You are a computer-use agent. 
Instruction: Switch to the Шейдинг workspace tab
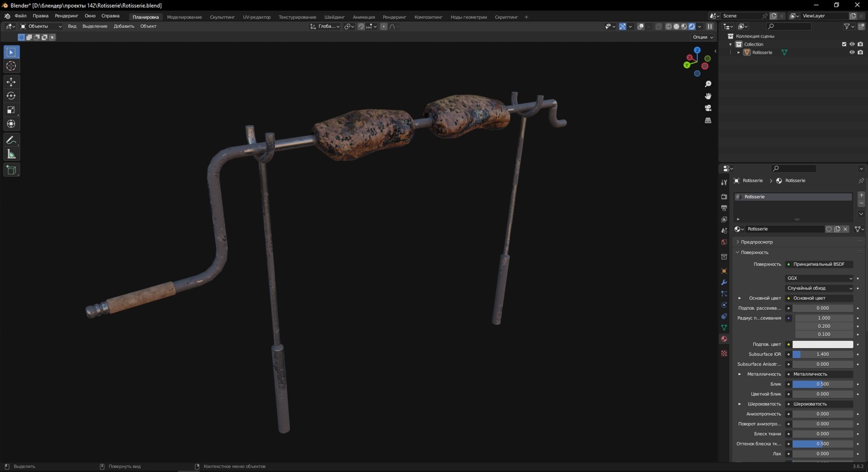tap(335, 17)
